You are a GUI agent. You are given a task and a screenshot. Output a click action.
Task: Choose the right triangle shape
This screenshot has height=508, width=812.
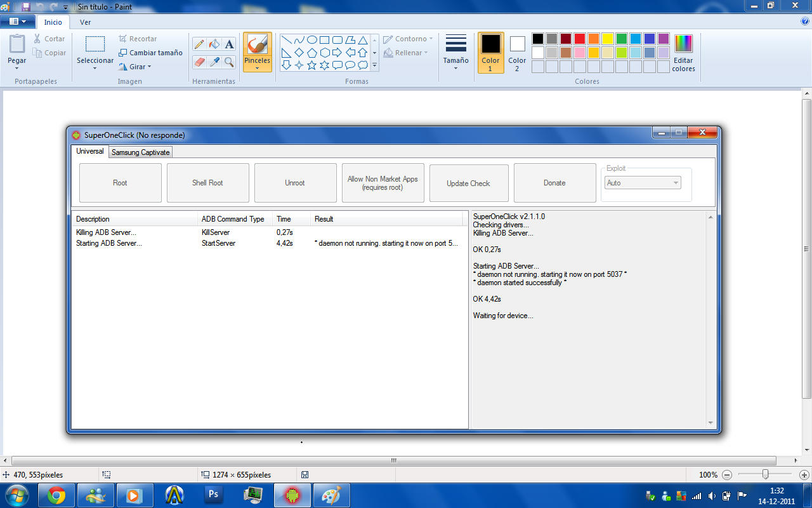coord(286,53)
